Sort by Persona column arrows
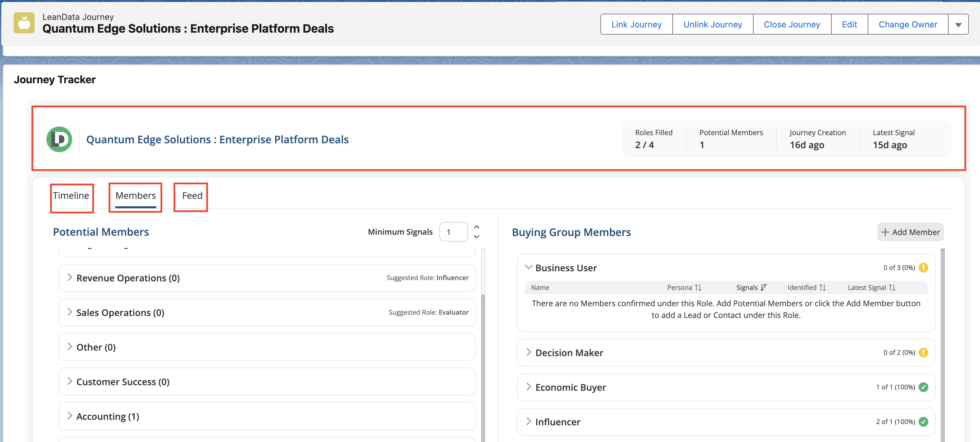980x442 pixels. click(x=698, y=287)
